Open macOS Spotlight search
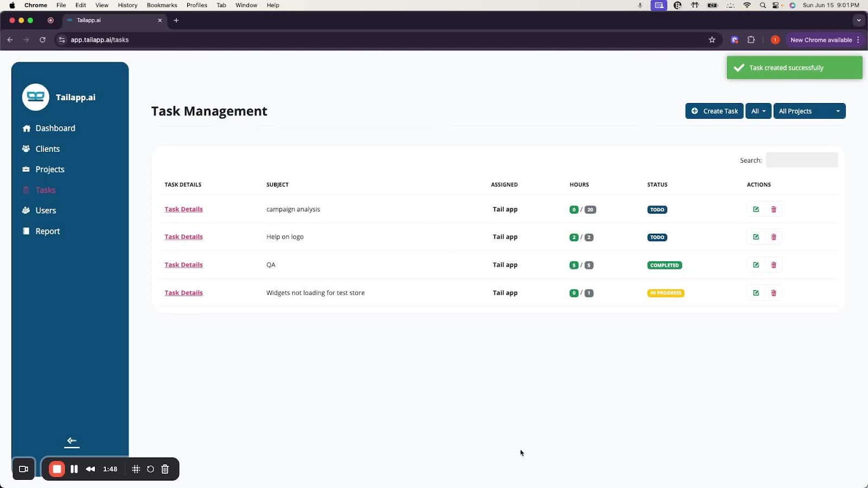The height and width of the screenshot is (488, 868). click(763, 5)
